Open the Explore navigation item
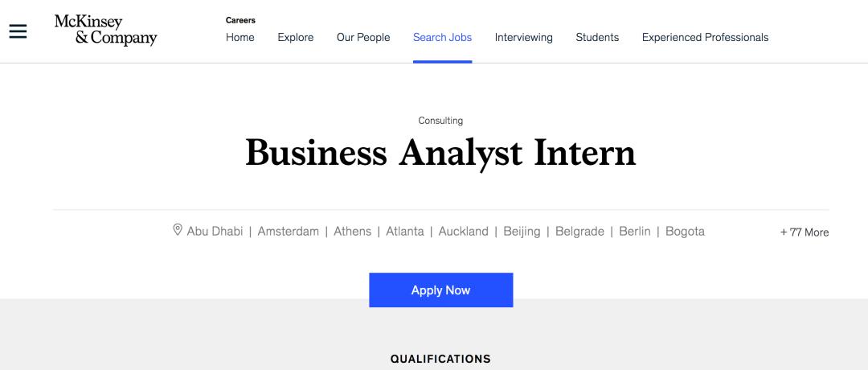 click(296, 37)
